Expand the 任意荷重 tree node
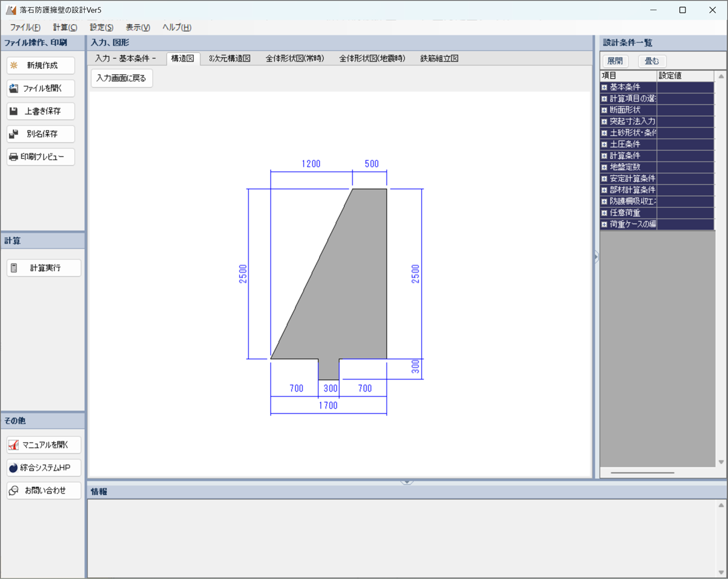Image resolution: width=728 pixels, height=579 pixels. tap(604, 213)
